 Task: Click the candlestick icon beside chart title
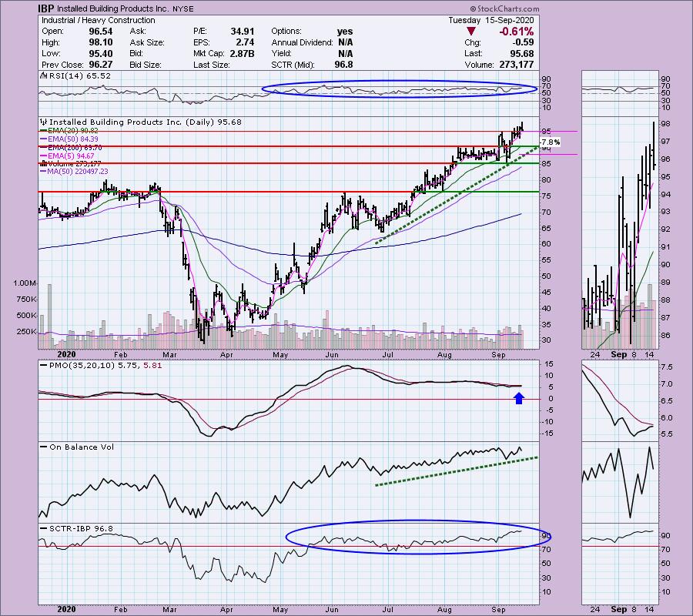43,122
